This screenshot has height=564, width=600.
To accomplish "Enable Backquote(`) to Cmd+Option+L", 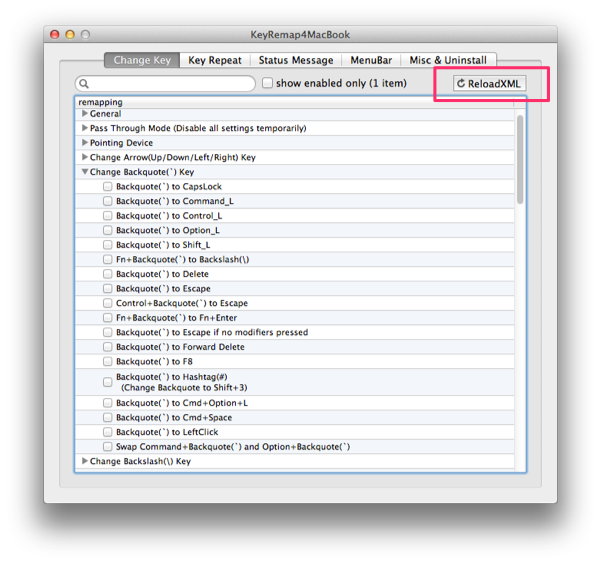I will [x=108, y=403].
